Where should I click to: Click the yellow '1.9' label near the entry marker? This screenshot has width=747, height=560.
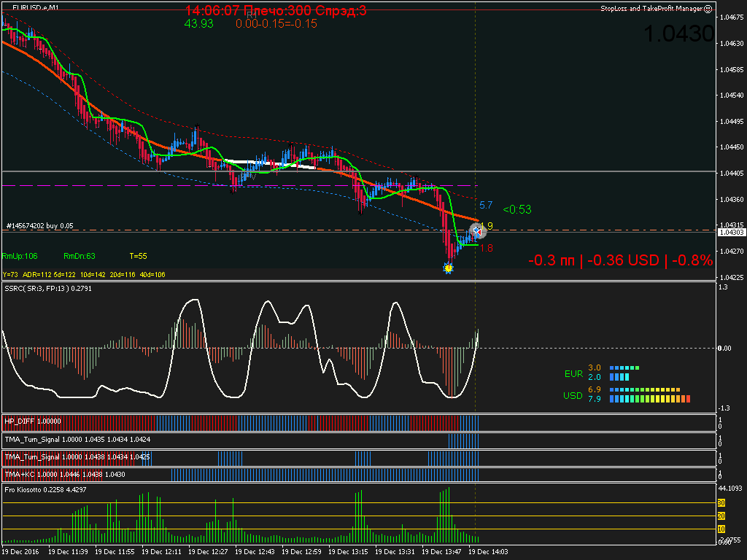(x=487, y=226)
